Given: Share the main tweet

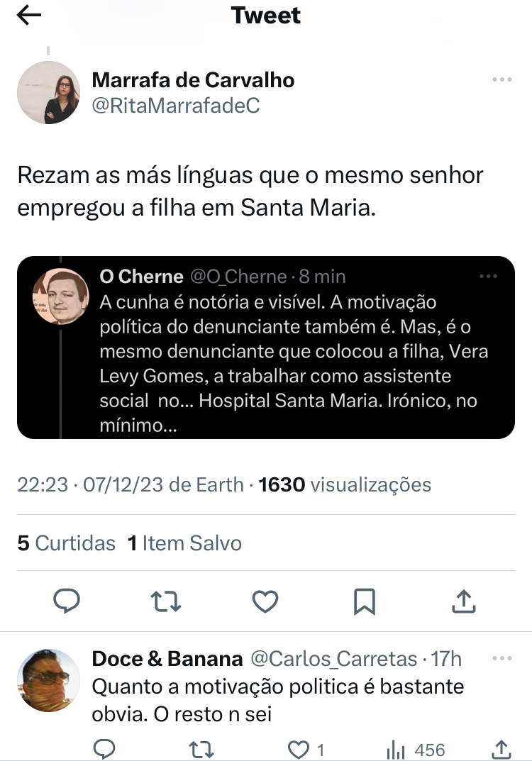Looking at the screenshot, I should click(x=463, y=602).
